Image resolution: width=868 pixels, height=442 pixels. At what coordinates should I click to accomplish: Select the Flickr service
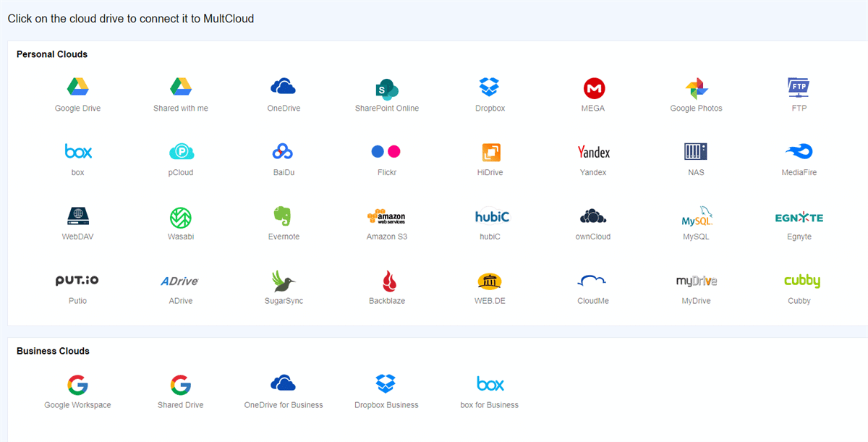click(387, 153)
